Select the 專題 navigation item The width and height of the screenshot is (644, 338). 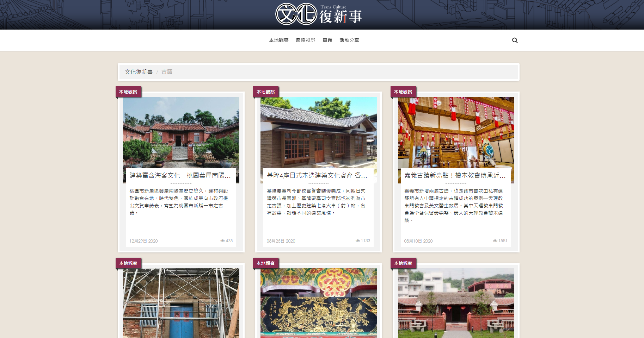pos(327,40)
